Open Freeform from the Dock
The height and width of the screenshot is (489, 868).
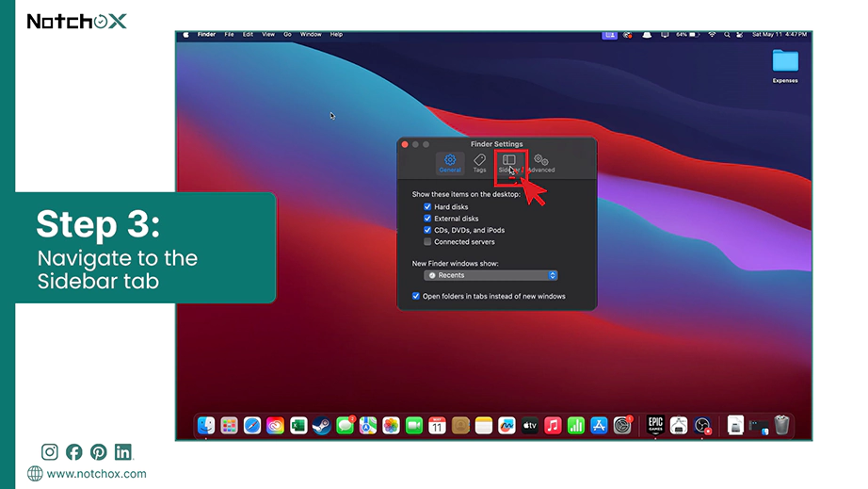(x=506, y=425)
